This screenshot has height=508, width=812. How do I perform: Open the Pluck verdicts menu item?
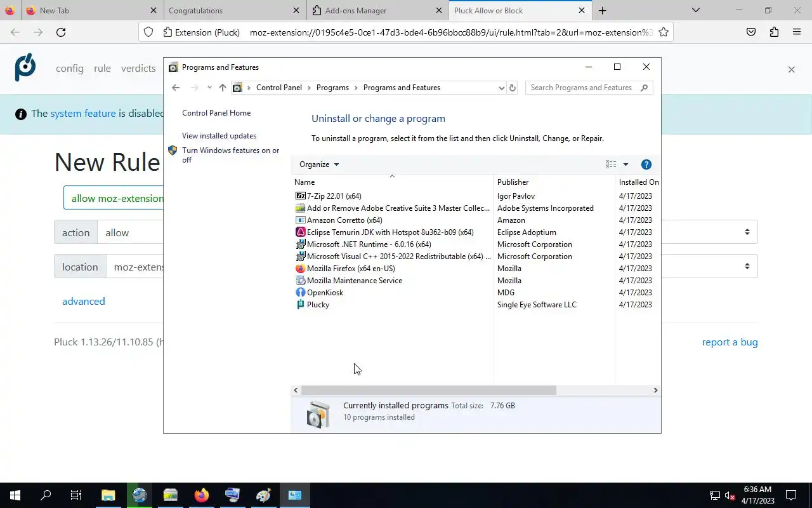point(138,69)
